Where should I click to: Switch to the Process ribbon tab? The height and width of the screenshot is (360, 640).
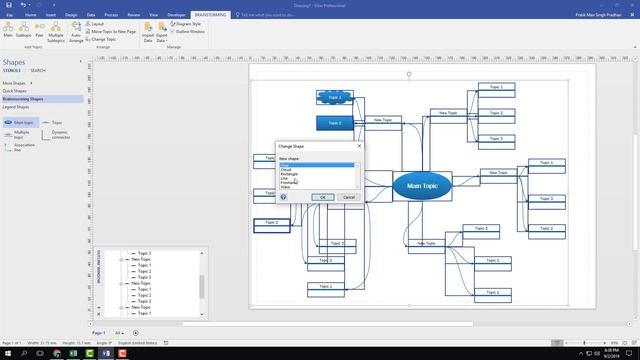point(111,15)
